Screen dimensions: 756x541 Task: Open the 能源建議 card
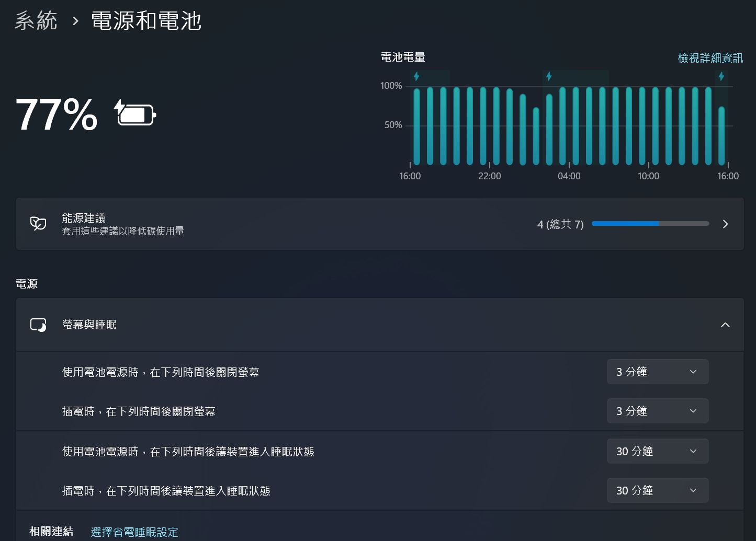pyautogui.click(x=380, y=224)
